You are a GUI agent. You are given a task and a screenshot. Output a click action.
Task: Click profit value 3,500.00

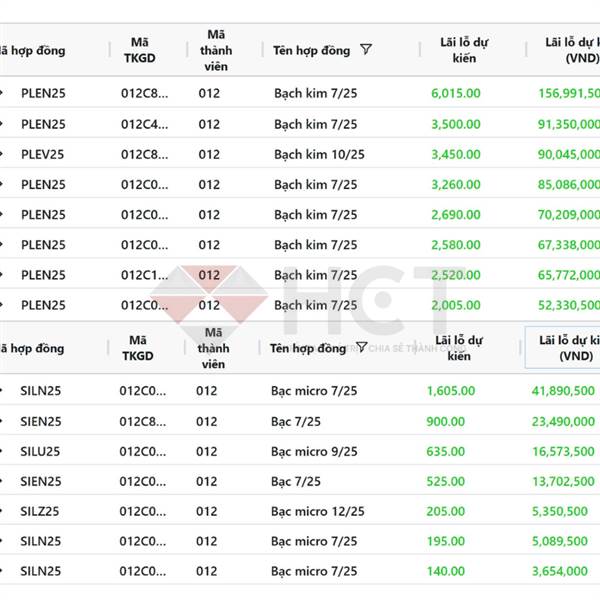pyautogui.click(x=456, y=124)
